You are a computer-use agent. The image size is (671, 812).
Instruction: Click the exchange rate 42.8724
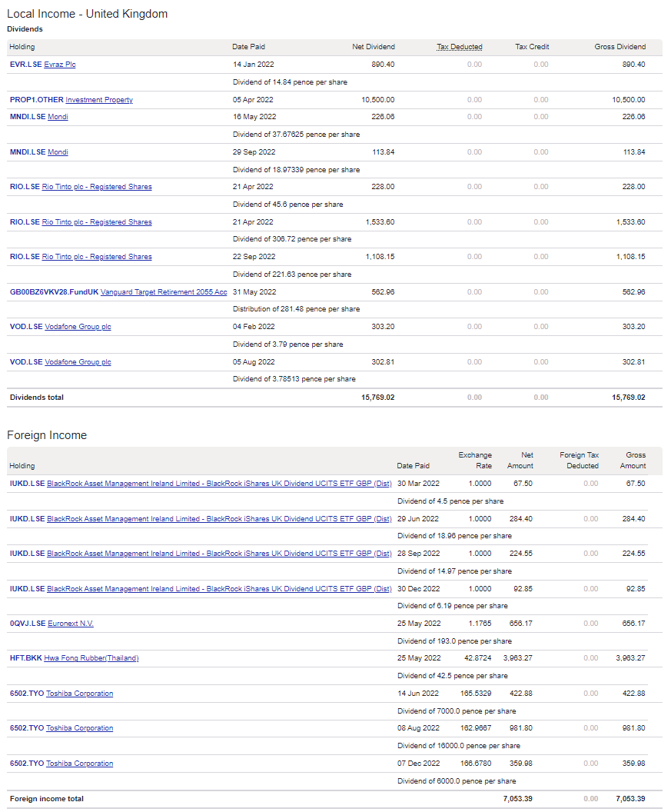tap(477, 657)
